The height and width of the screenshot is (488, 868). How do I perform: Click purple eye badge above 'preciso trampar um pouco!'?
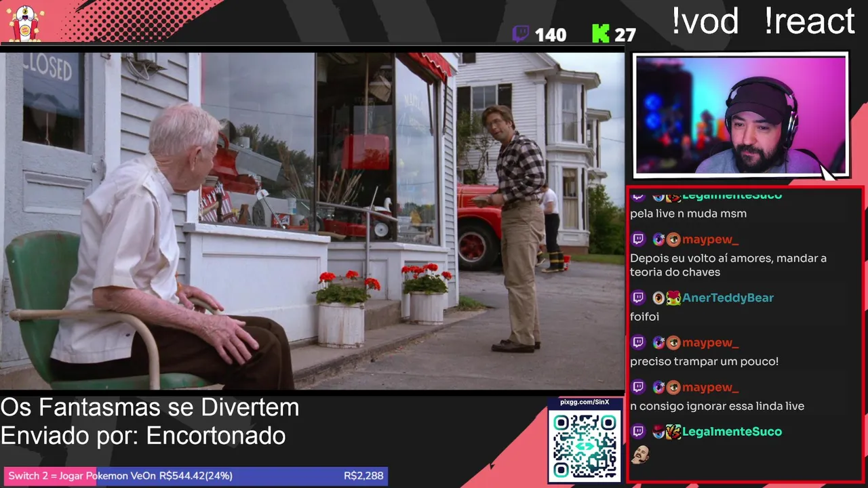pyautogui.click(x=658, y=342)
